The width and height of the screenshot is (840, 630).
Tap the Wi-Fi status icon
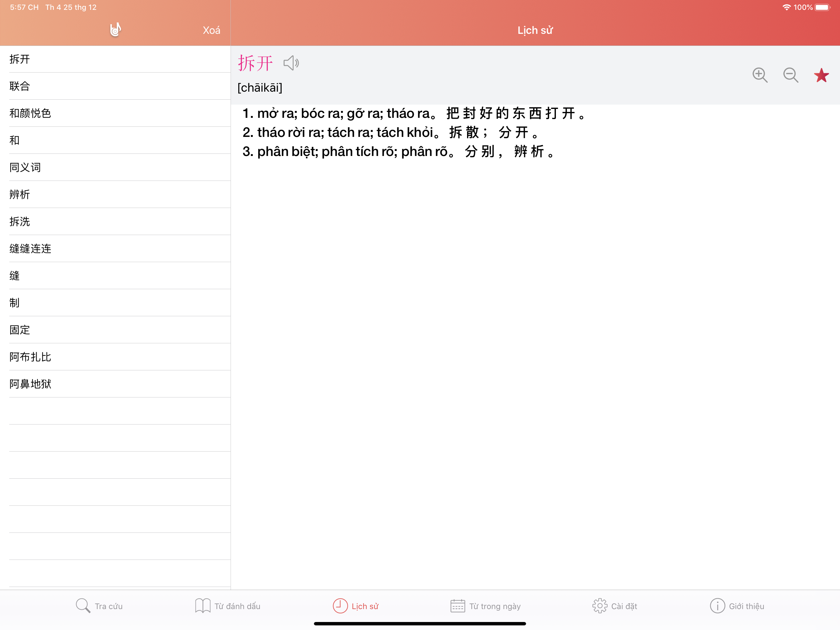click(787, 7)
